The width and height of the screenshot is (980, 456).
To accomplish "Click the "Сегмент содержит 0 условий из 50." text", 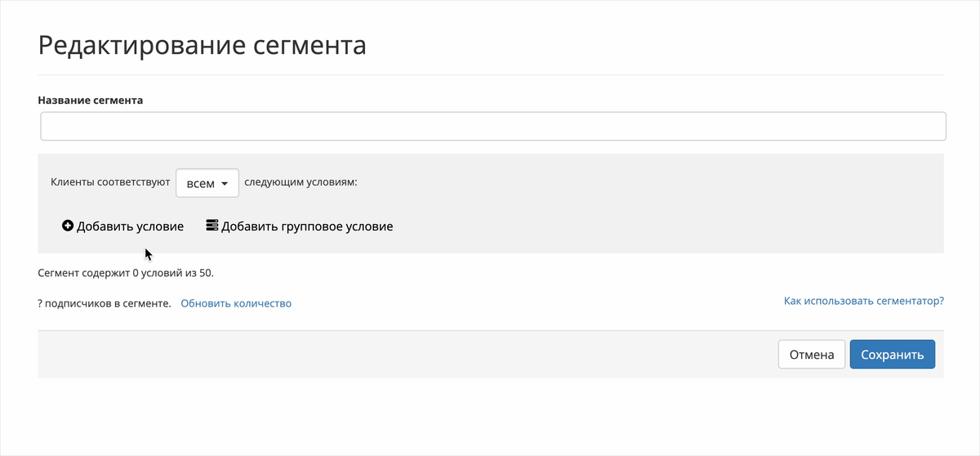I will 126,273.
